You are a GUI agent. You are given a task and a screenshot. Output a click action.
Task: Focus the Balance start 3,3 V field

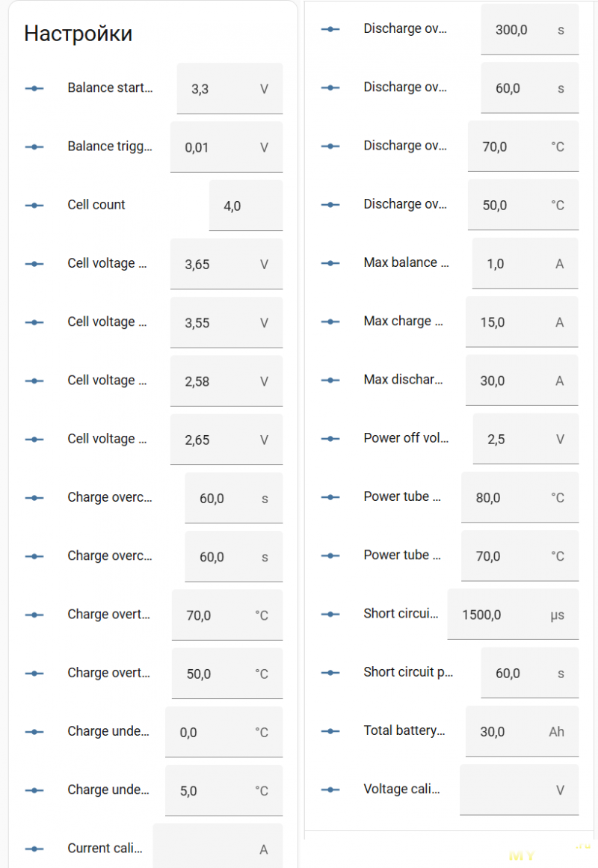[221, 89]
